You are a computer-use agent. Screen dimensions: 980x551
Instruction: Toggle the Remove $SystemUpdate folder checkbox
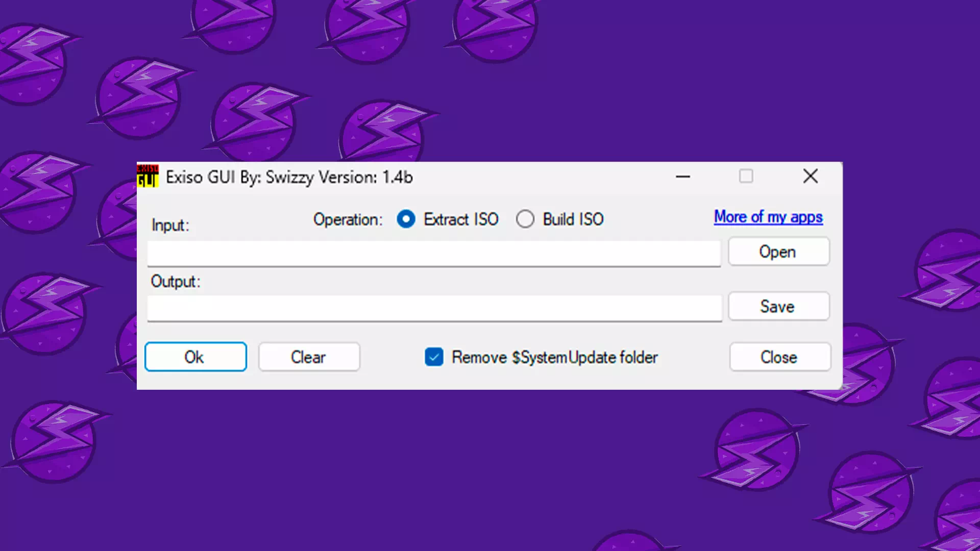tap(434, 357)
